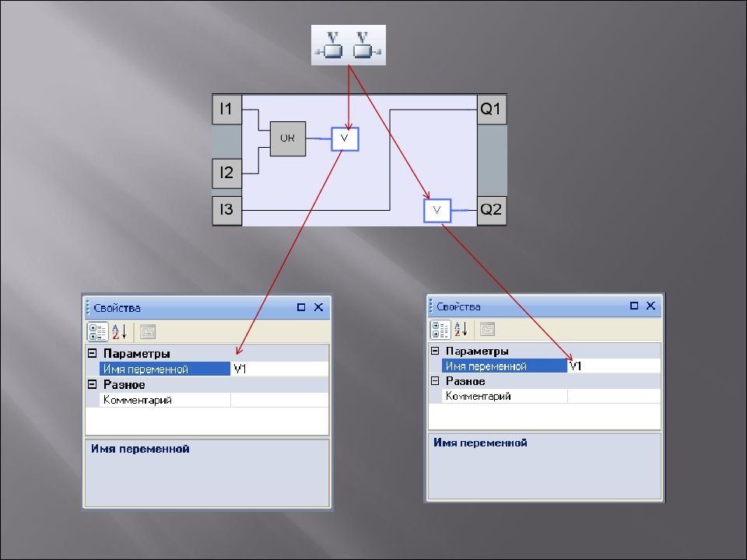Switch left Свойства panel to categorized view
This screenshot has width=747, height=560.
coord(98,332)
